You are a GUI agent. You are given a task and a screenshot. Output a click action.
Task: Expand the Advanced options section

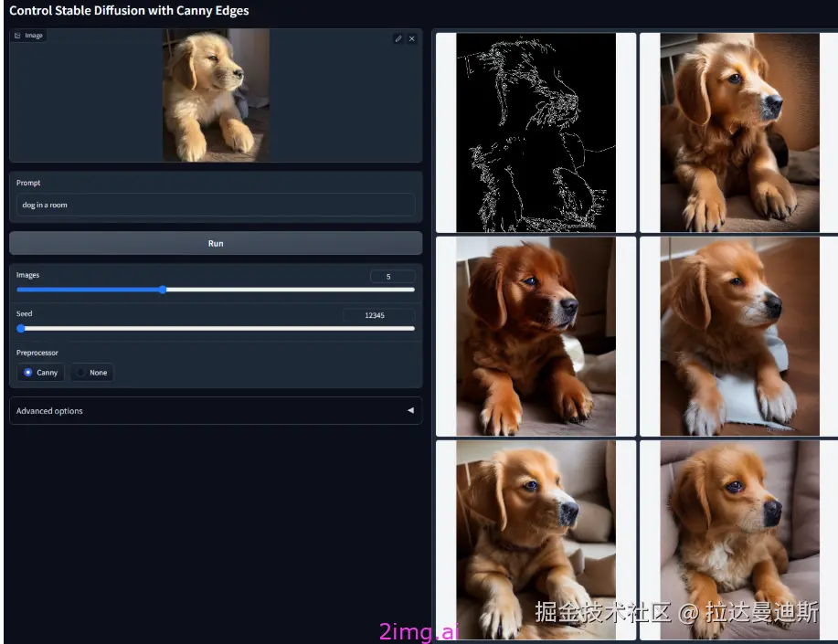[x=216, y=411]
